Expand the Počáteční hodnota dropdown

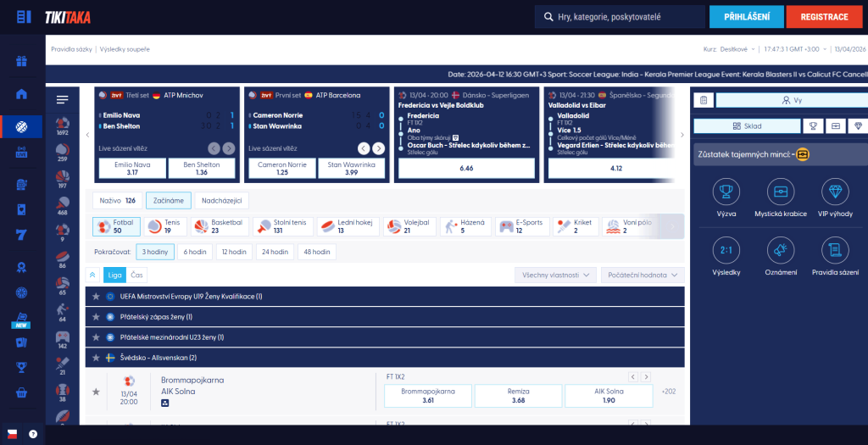[x=642, y=275]
